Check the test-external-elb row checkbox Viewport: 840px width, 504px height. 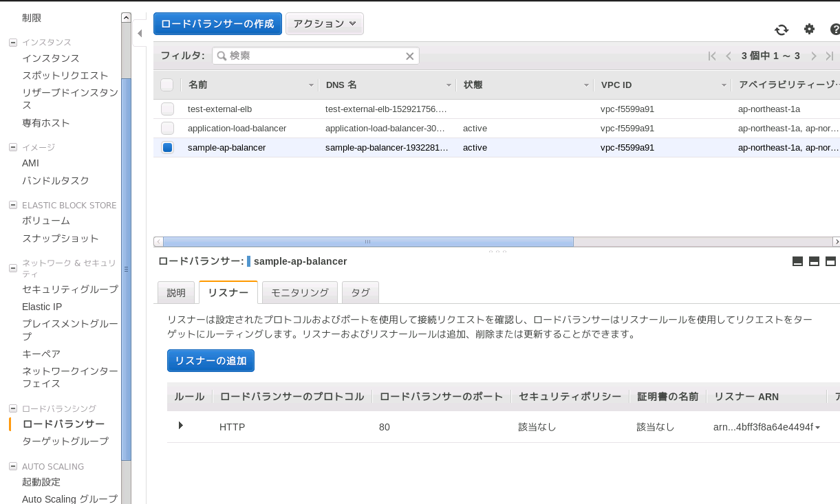[x=167, y=109]
